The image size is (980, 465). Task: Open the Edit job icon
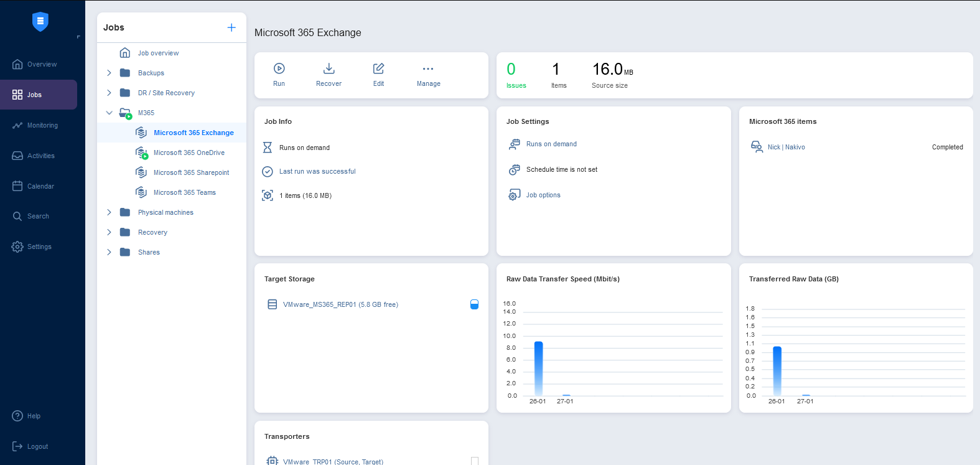coord(378,68)
